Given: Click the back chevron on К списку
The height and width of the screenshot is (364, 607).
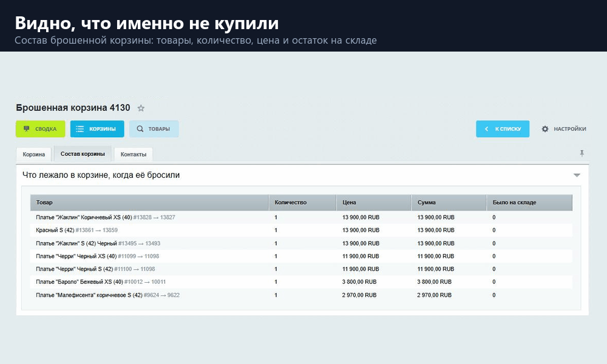Looking at the screenshot, I should tap(487, 129).
